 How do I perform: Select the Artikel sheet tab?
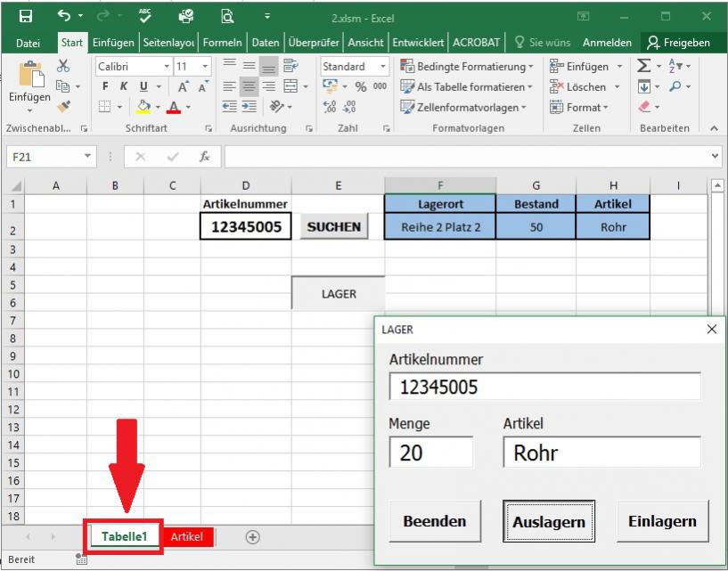(186, 536)
